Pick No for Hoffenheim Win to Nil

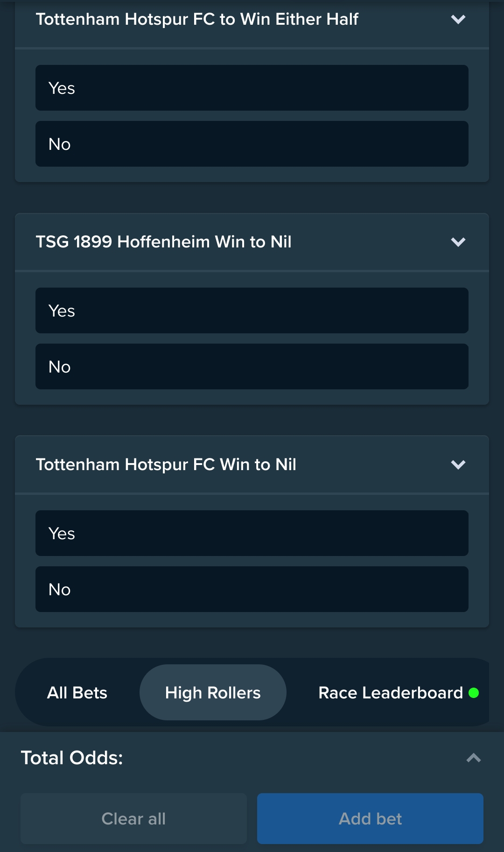pos(252,366)
